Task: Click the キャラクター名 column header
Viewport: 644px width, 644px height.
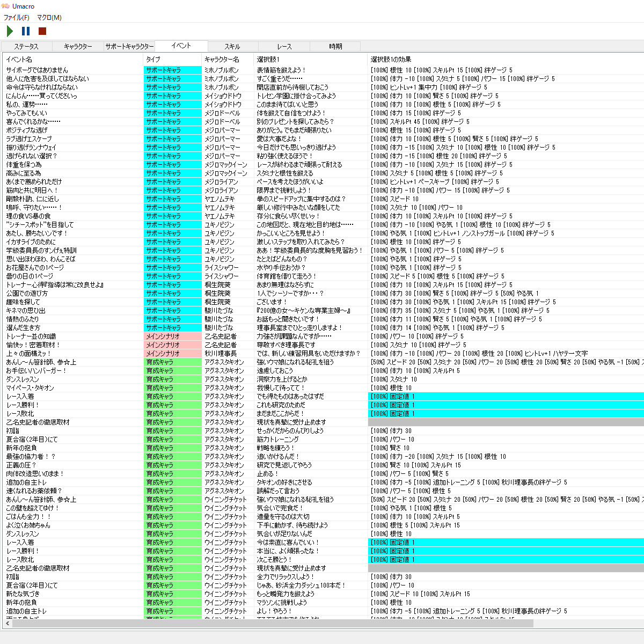Action: (x=222, y=60)
